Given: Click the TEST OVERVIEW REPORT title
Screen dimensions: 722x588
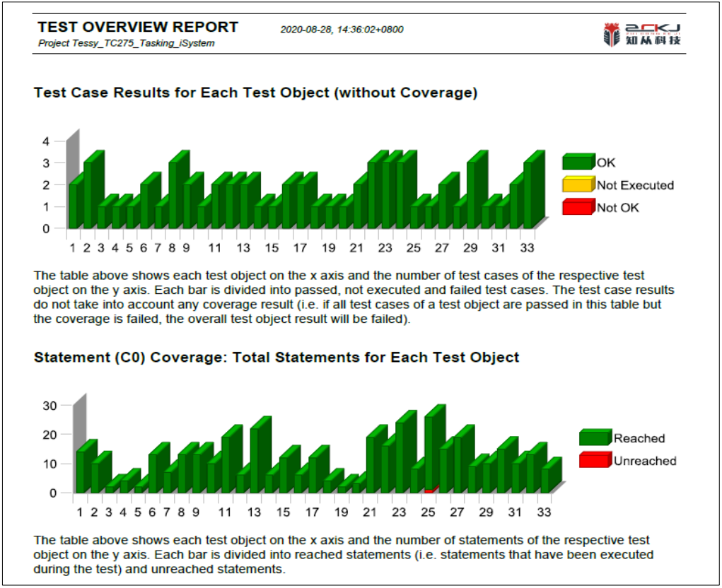Looking at the screenshot, I should point(138,28).
